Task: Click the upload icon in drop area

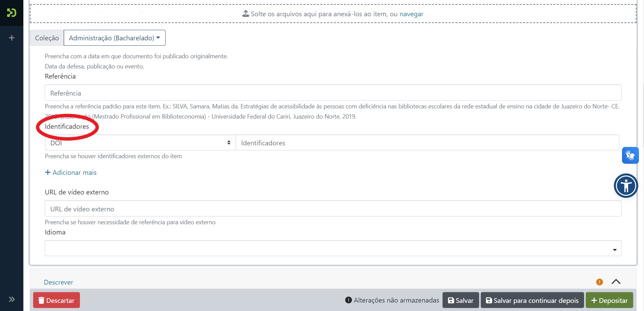Action: pos(245,14)
